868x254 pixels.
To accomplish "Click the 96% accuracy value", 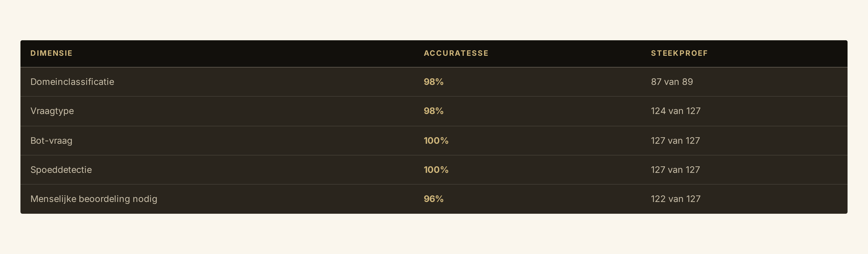I will [433, 199].
